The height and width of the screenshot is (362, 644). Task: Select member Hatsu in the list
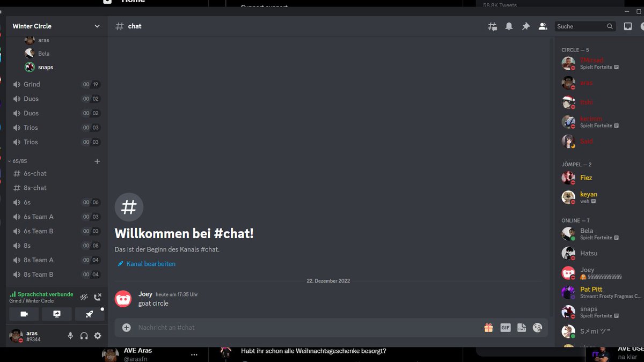click(600, 253)
